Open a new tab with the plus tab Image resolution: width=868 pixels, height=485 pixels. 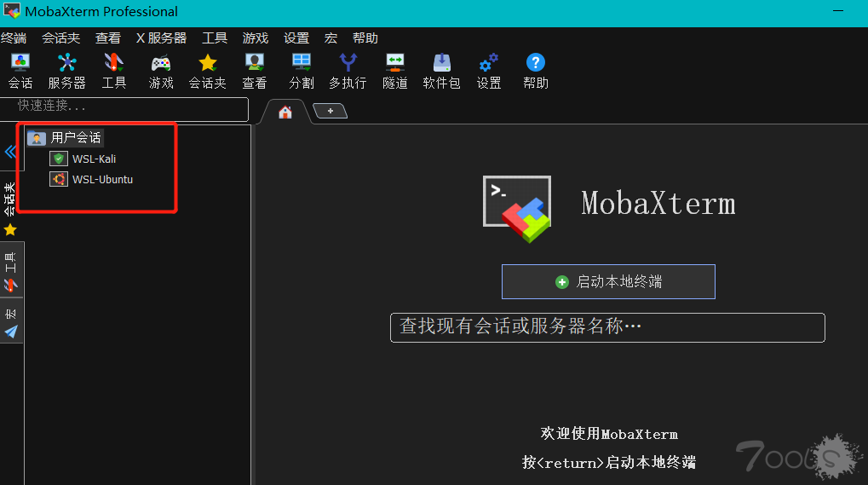coord(330,111)
